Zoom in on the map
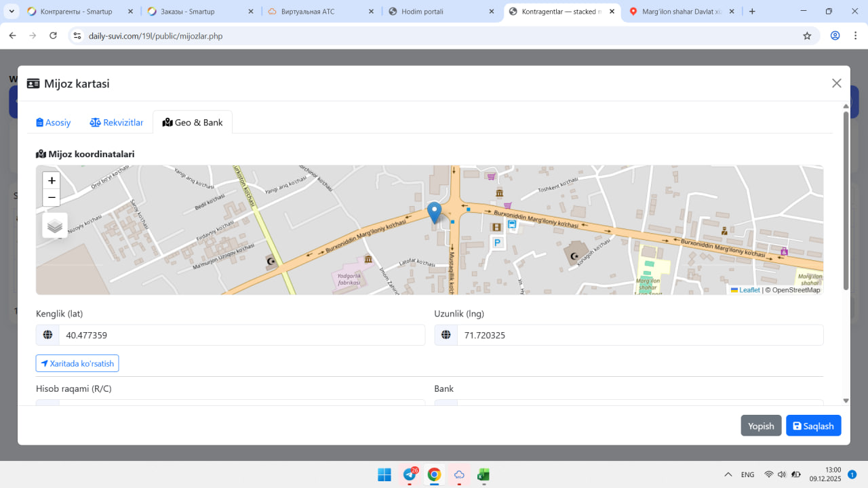 point(52,181)
